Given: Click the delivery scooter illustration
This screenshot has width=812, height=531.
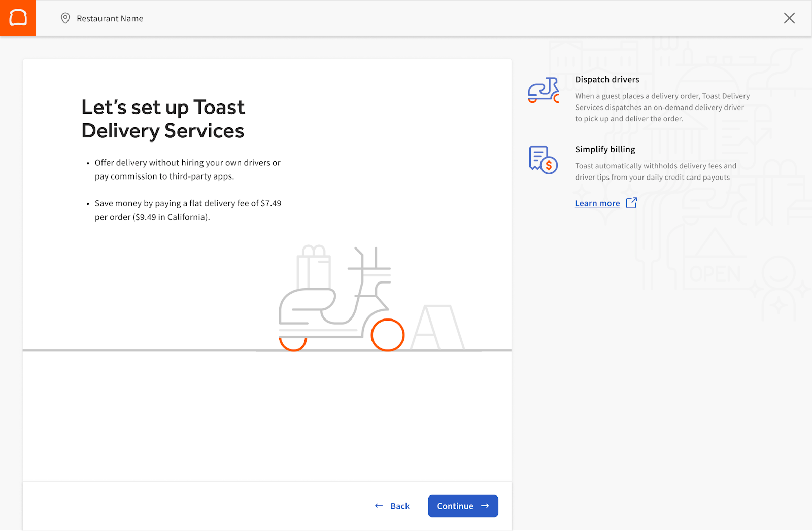Looking at the screenshot, I should [335, 299].
